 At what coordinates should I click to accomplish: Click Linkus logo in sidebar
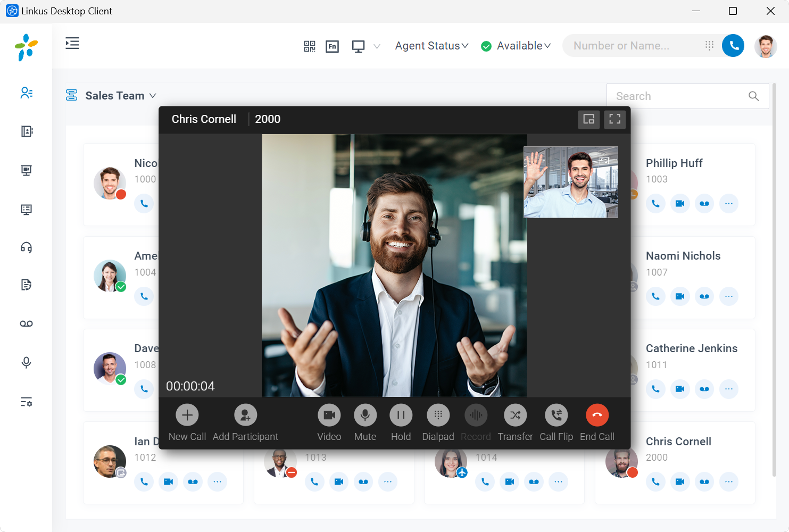coord(27,47)
